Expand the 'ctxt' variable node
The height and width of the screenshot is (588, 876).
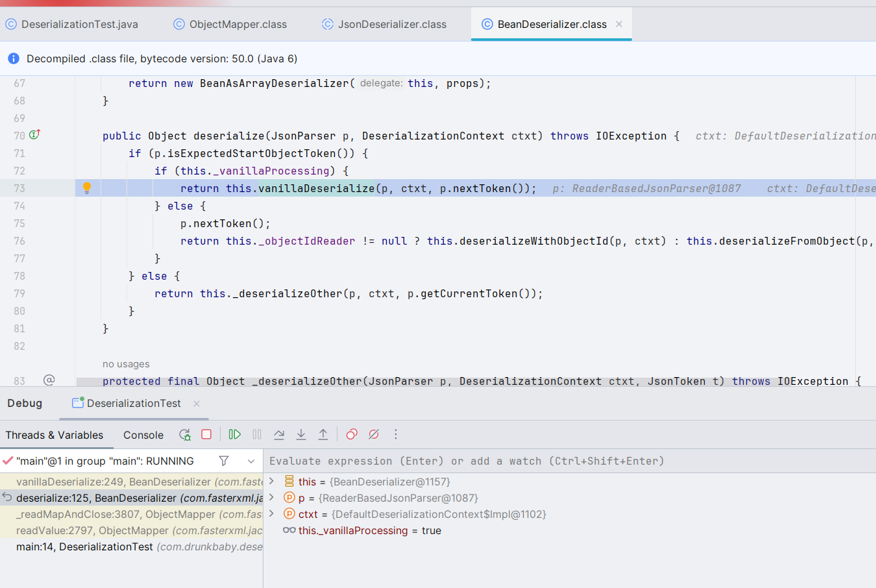[272, 514]
